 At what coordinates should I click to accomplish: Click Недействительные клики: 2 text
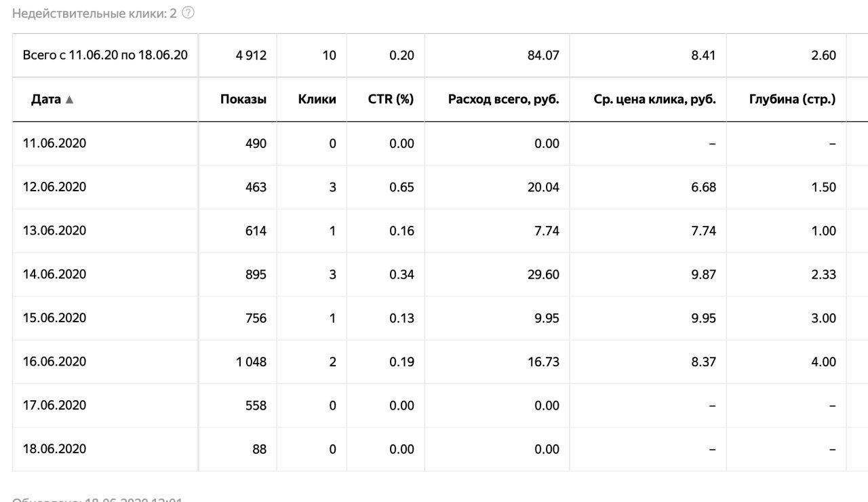pyautogui.click(x=95, y=13)
